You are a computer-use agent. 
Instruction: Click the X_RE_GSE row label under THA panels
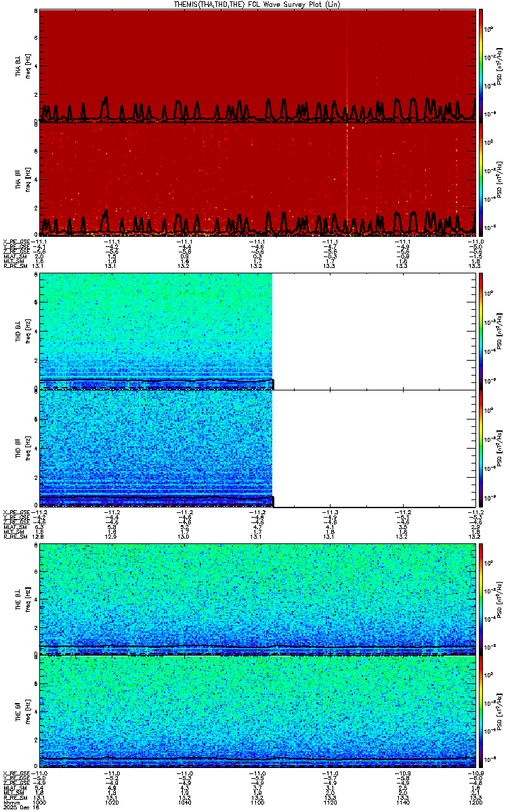16,242
